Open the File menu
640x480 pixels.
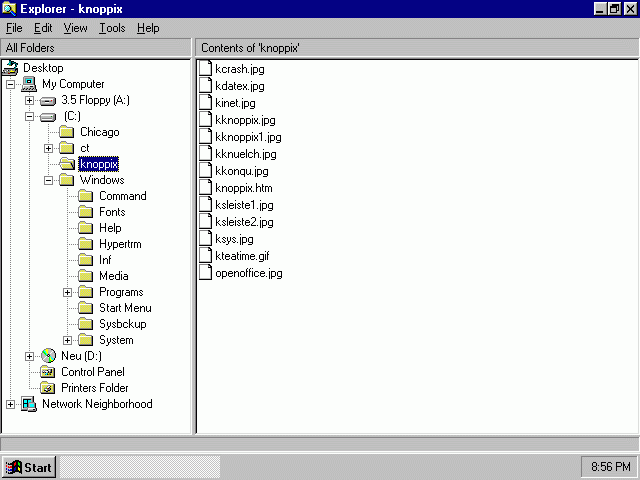(14, 28)
